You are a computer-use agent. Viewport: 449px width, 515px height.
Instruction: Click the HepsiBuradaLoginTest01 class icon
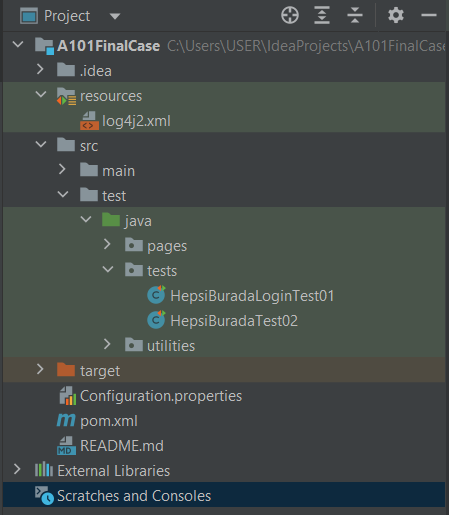(x=156, y=295)
